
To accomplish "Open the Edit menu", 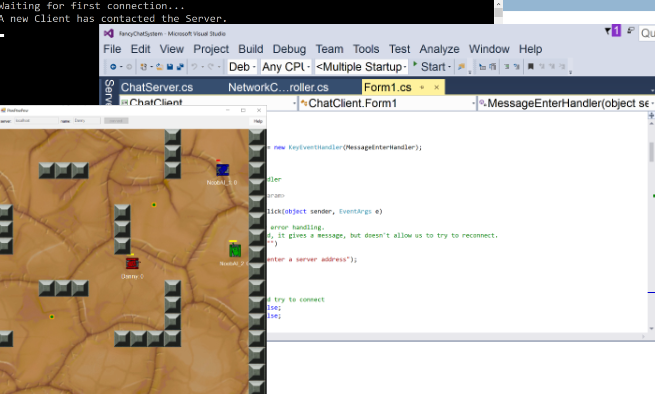I will [x=140, y=49].
